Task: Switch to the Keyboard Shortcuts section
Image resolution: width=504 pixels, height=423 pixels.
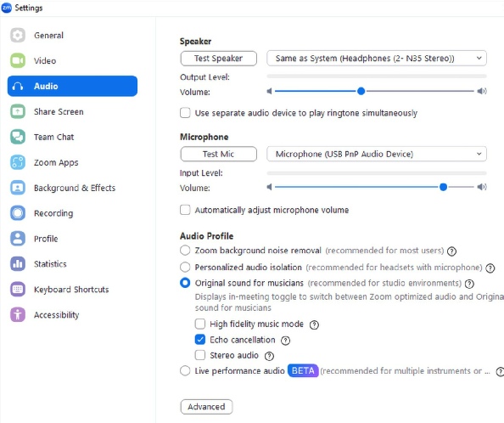Action: click(x=71, y=290)
